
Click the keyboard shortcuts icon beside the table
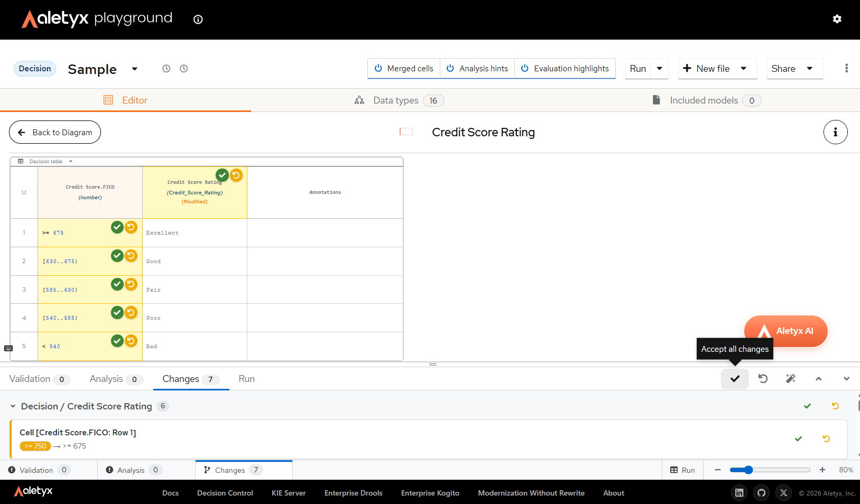click(8, 348)
